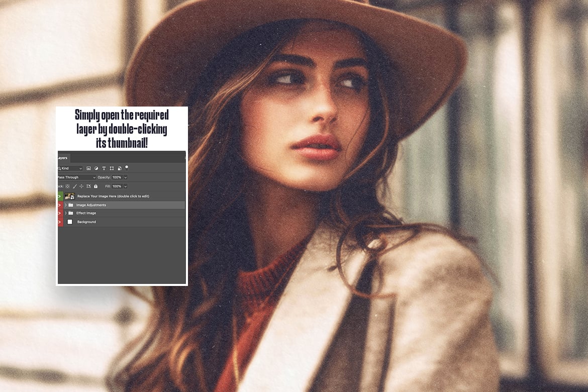The image size is (588, 392).
Task: Open the Pass Through blend mode dropdown
Action: pos(76,177)
